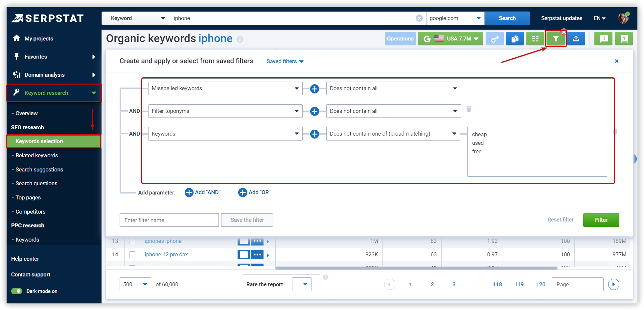Add an "AND" parameter

[x=202, y=192]
